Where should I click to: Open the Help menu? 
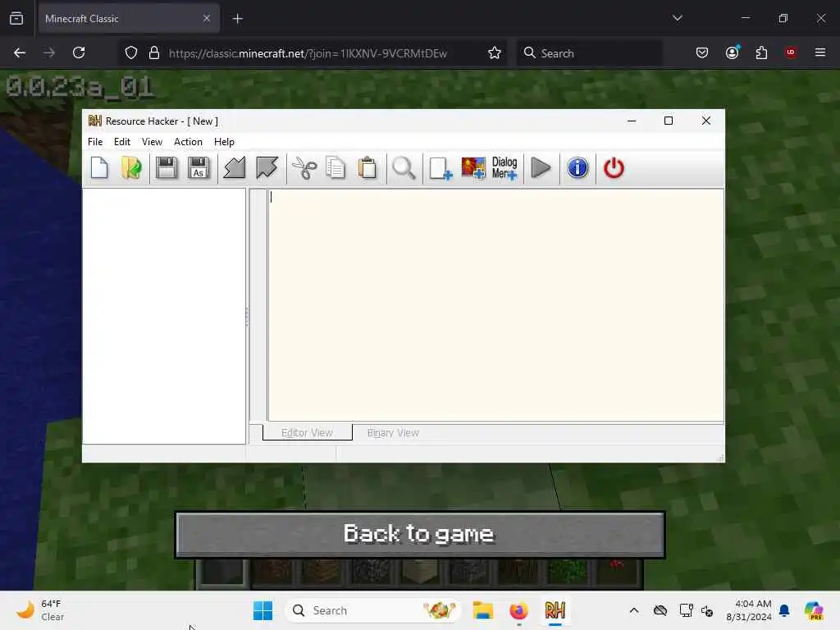point(224,142)
